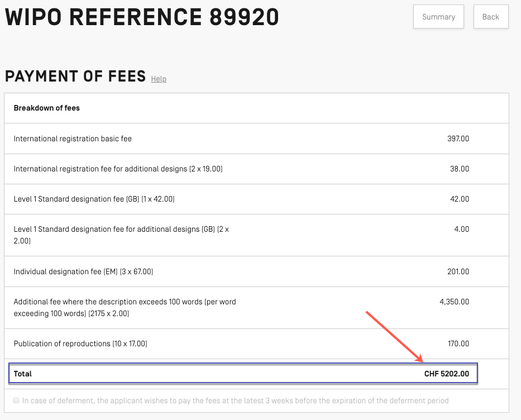Image resolution: width=521 pixels, height=420 pixels.
Task: Click the CHF 5202.00 total amount
Action: coord(447,374)
